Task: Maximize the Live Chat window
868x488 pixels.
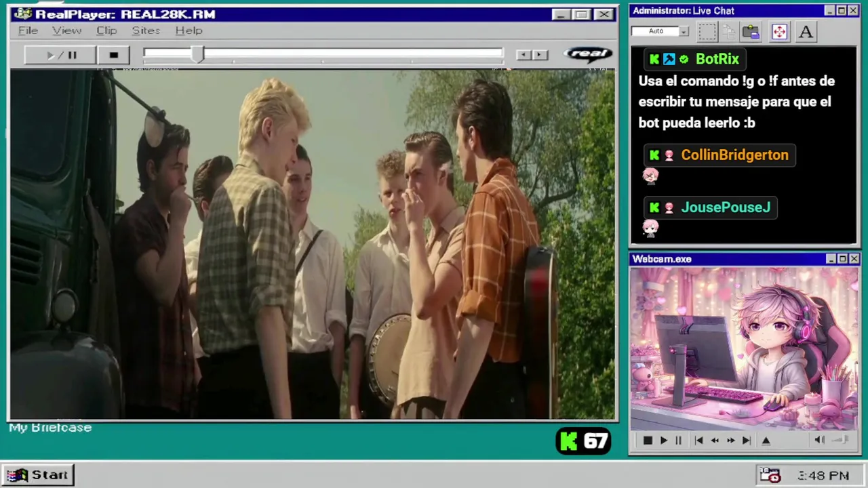Action: click(x=842, y=10)
